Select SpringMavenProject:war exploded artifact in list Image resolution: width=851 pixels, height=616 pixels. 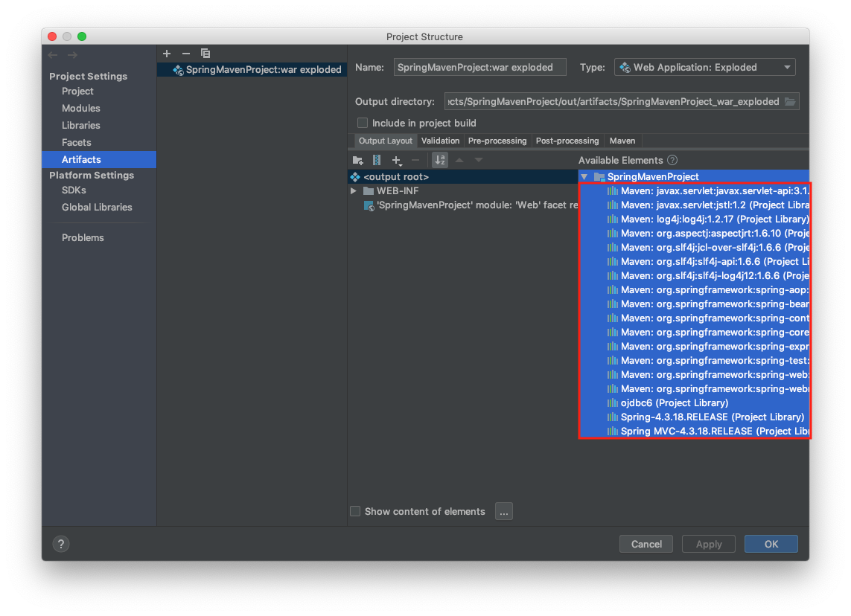252,69
